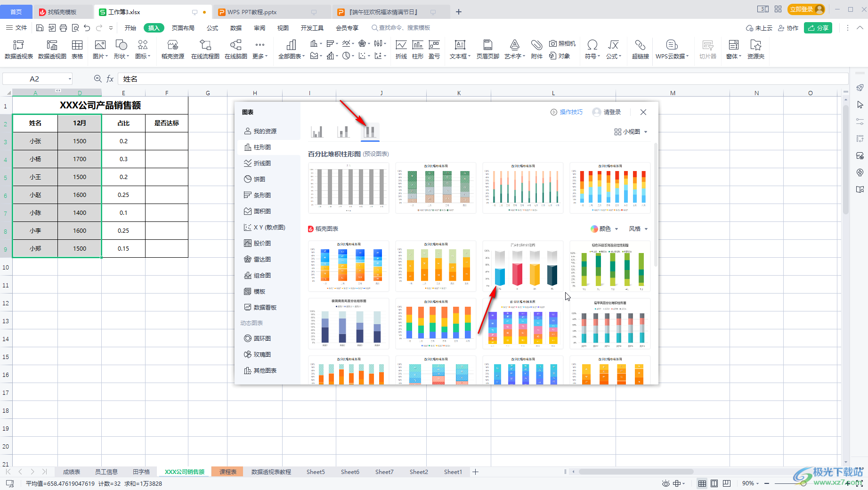
Task: Click the formula bar input field
Action: click(483, 79)
